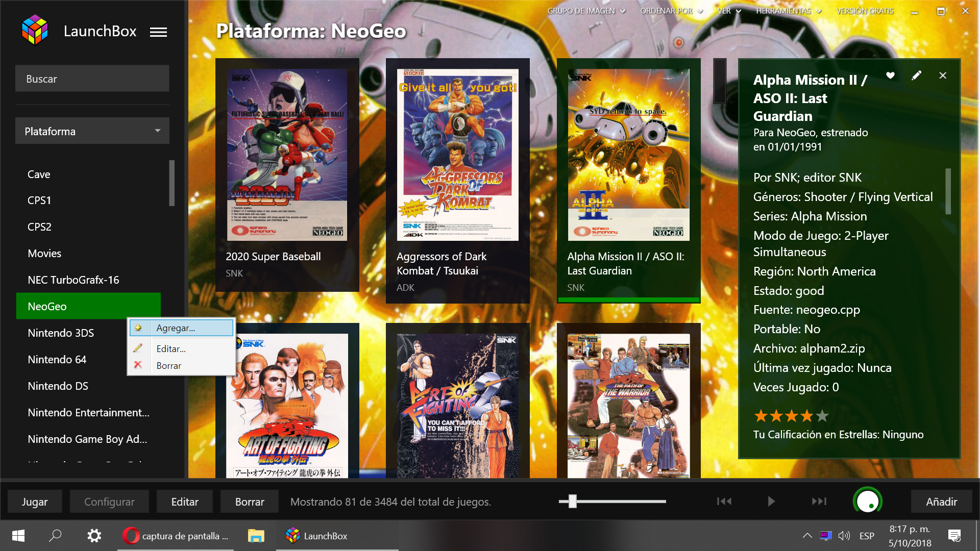Select Nintendo 3DS platform
Screen dimensions: 980x551
(x=71, y=333)
